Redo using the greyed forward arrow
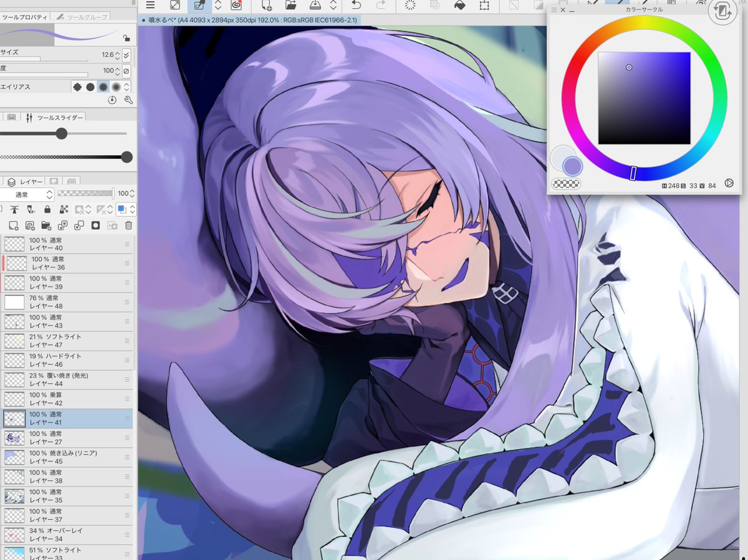The width and height of the screenshot is (748, 560). coord(380,6)
